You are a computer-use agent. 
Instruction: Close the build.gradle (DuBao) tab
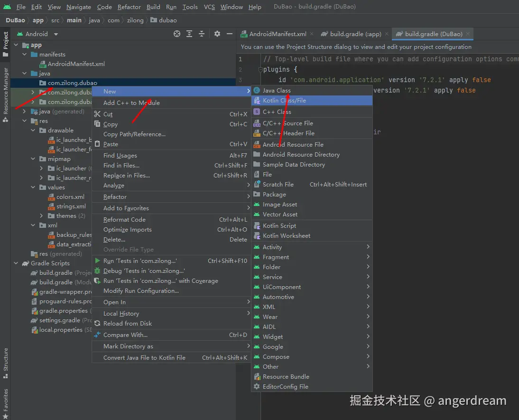click(468, 34)
